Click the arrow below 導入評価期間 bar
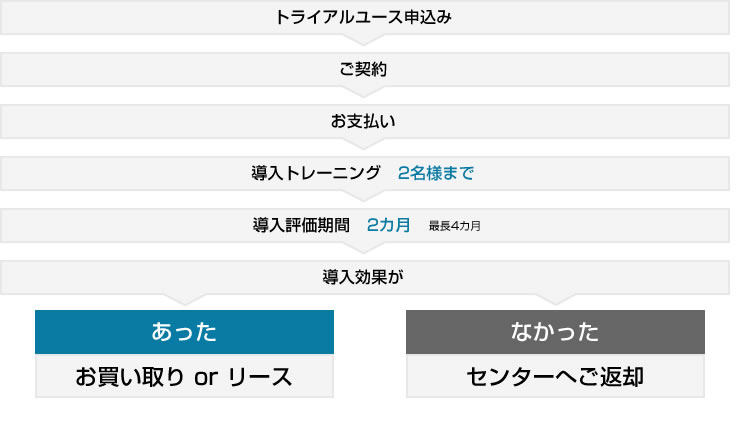This screenshot has height=423, width=750. coord(364,248)
